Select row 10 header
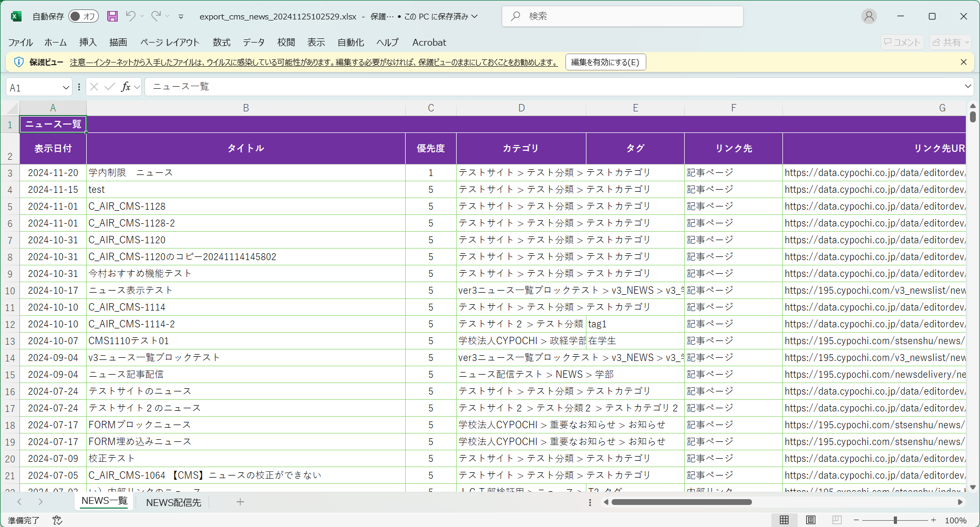This screenshot has width=980, height=527. tap(10, 291)
